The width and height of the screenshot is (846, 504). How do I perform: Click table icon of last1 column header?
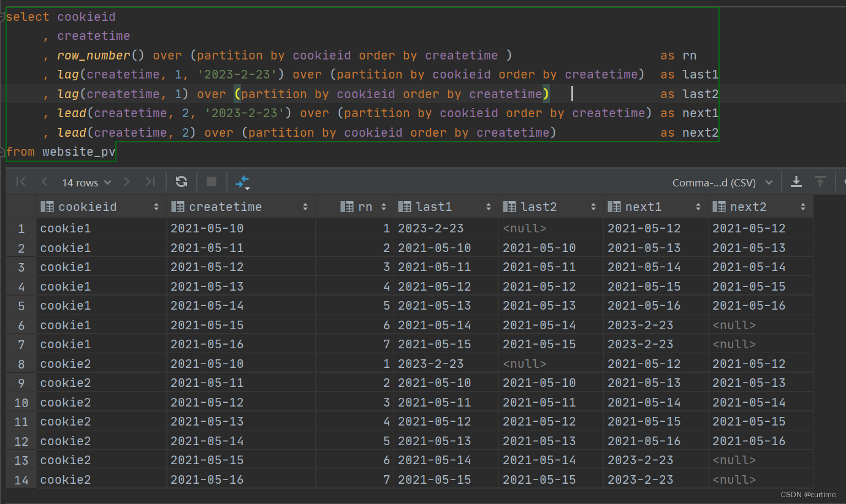click(404, 207)
